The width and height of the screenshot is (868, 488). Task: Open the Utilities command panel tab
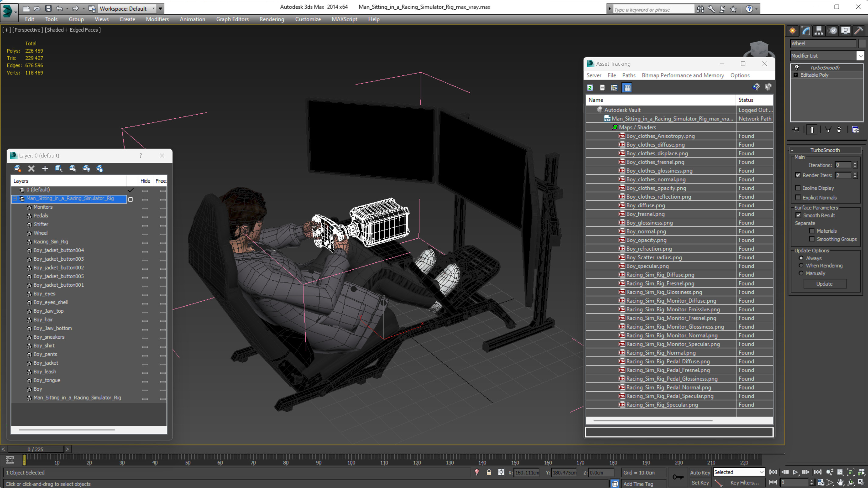pos(859,31)
